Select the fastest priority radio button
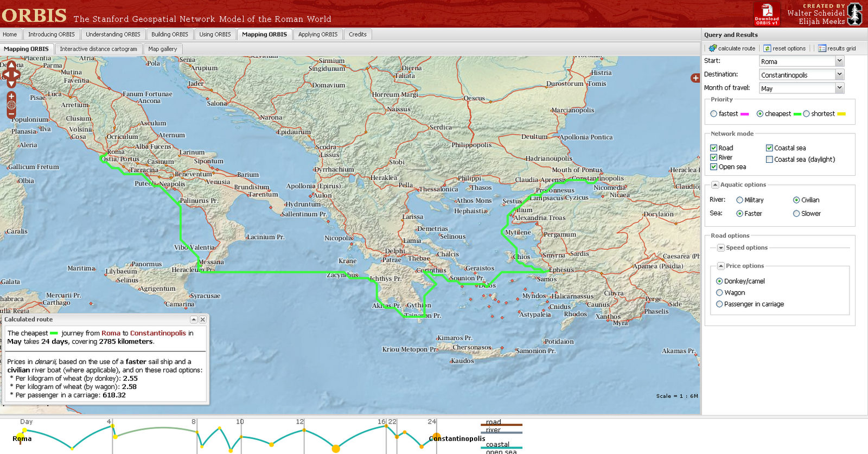Screen dimensions: 868x454 (x=714, y=114)
